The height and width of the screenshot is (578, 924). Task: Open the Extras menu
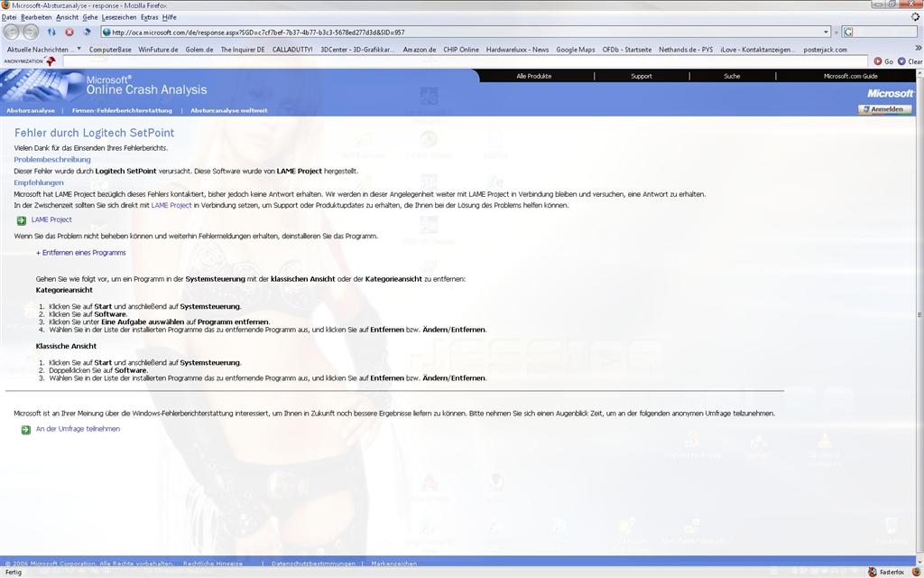pos(149,17)
